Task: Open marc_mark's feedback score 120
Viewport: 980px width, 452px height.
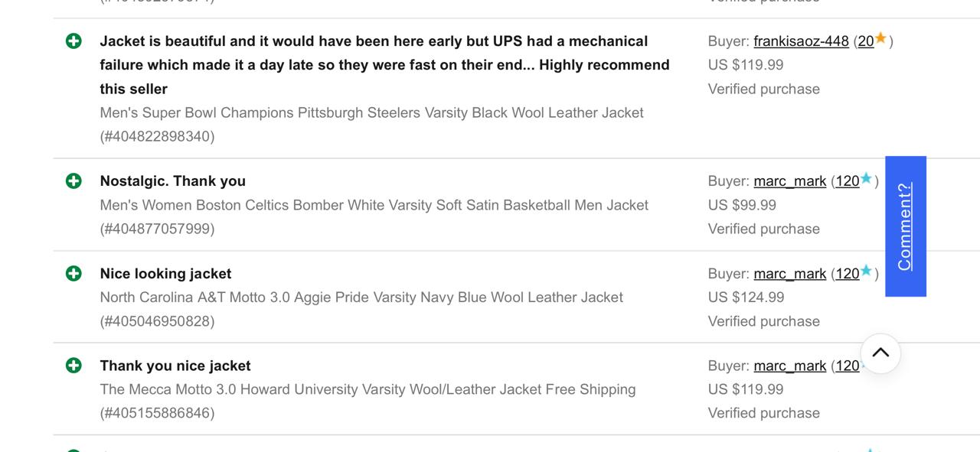Action: pos(848,180)
